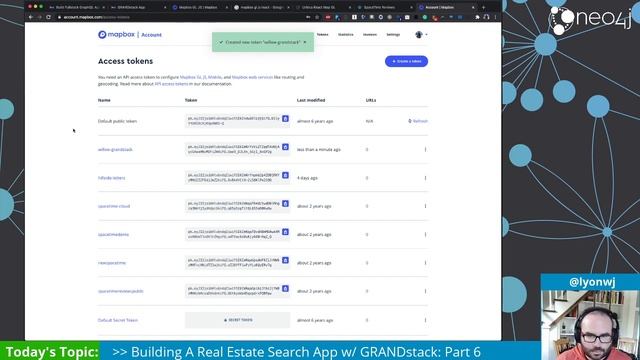
Task: Open the spacetimedemo token link
Action: (x=113, y=235)
